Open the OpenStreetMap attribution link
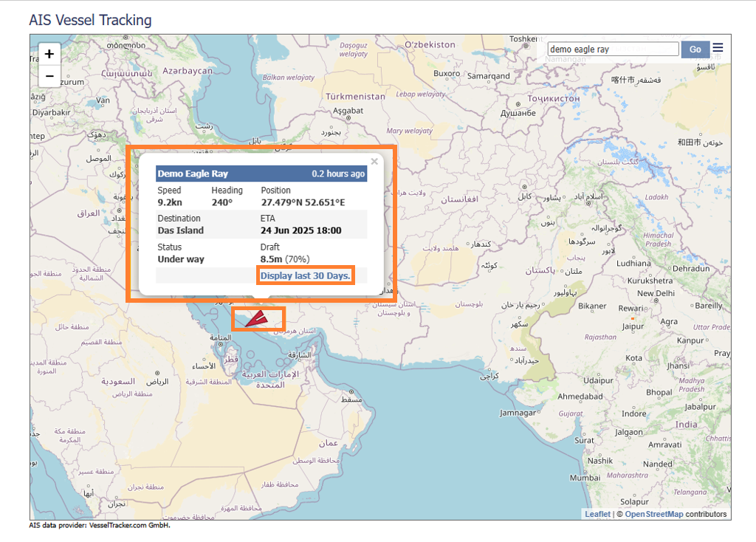The image size is (756, 542). coord(654,514)
